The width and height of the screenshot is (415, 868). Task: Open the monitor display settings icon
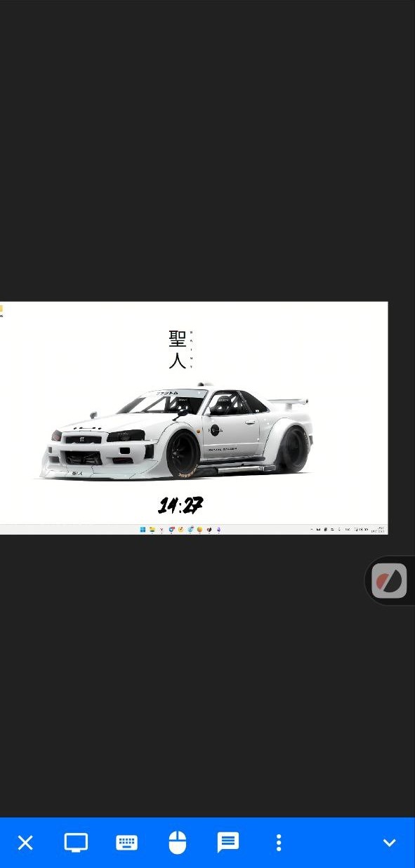pos(76,842)
